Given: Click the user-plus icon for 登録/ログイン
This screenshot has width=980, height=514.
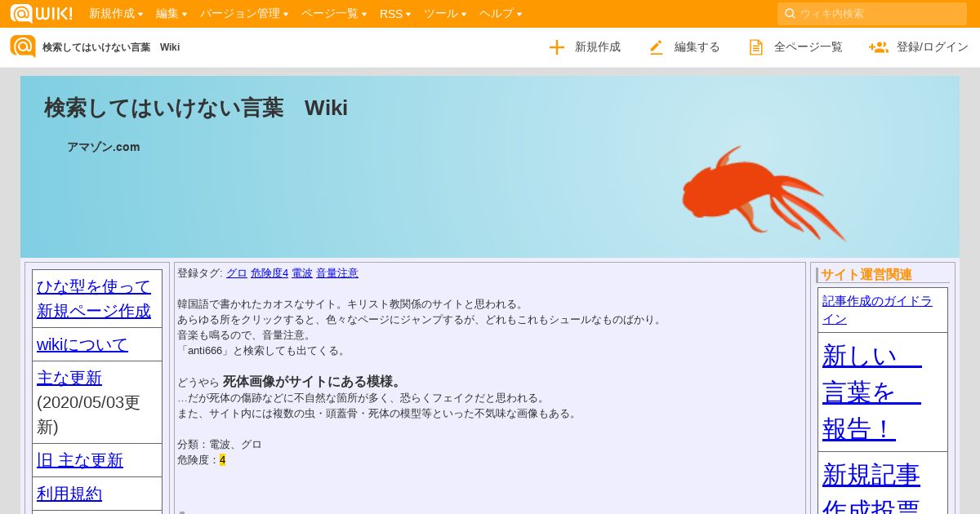Looking at the screenshot, I should [879, 47].
